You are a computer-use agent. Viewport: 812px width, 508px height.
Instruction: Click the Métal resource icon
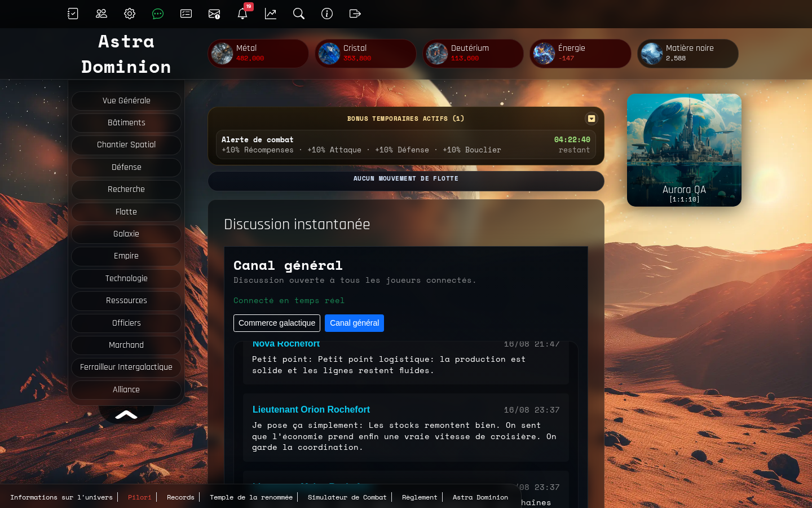click(222, 54)
